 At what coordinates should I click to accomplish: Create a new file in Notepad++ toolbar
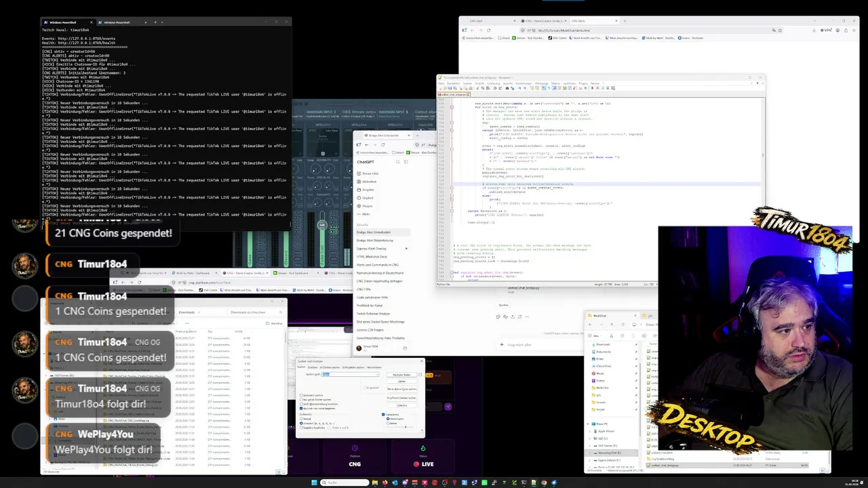(441, 88)
